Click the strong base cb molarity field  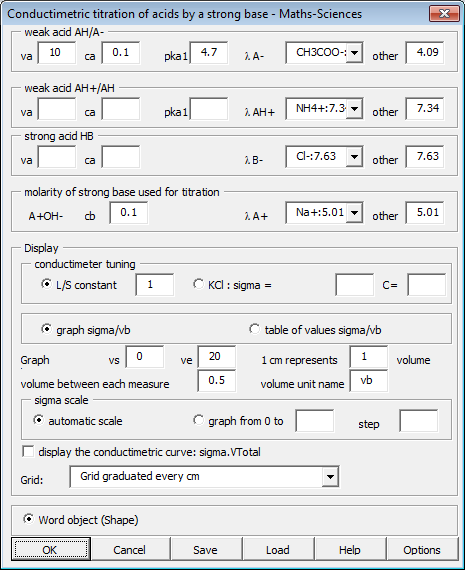click(x=129, y=213)
